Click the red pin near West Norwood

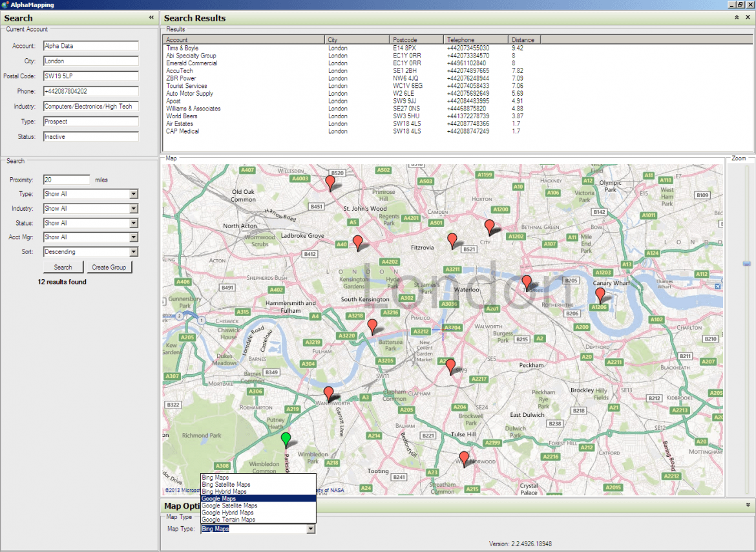pyautogui.click(x=464, y=458)
